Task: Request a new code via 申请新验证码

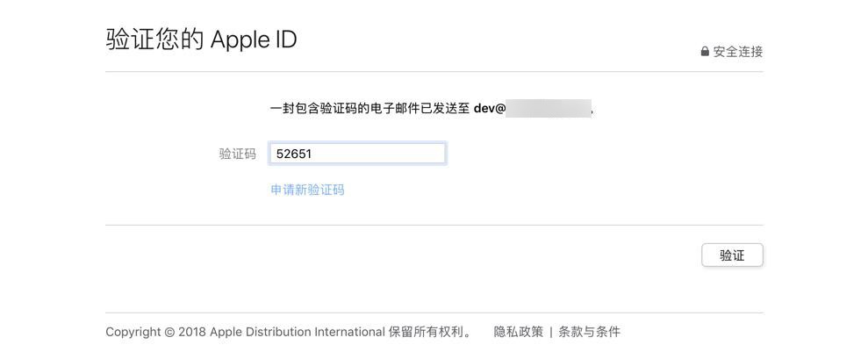Action: 307,190
